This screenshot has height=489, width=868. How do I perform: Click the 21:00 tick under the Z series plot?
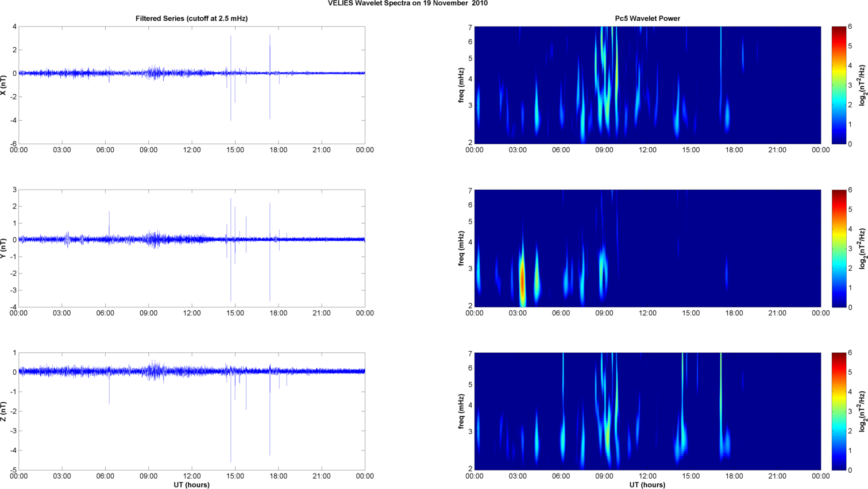[x=322, y=476]
